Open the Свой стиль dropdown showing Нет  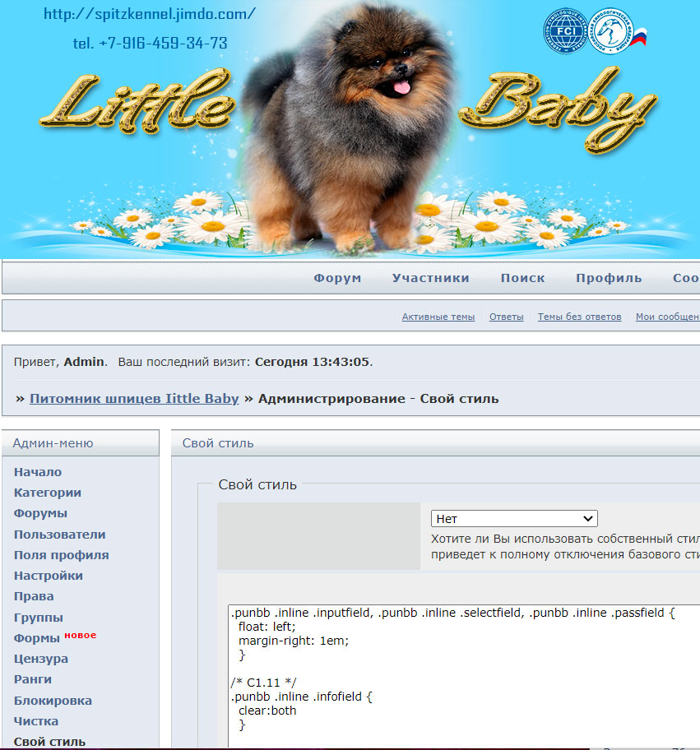tap(514, 518)
